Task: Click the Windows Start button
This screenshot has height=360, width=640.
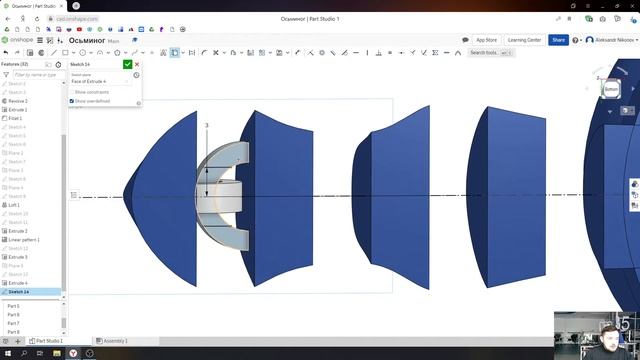Action: point(7,353)
